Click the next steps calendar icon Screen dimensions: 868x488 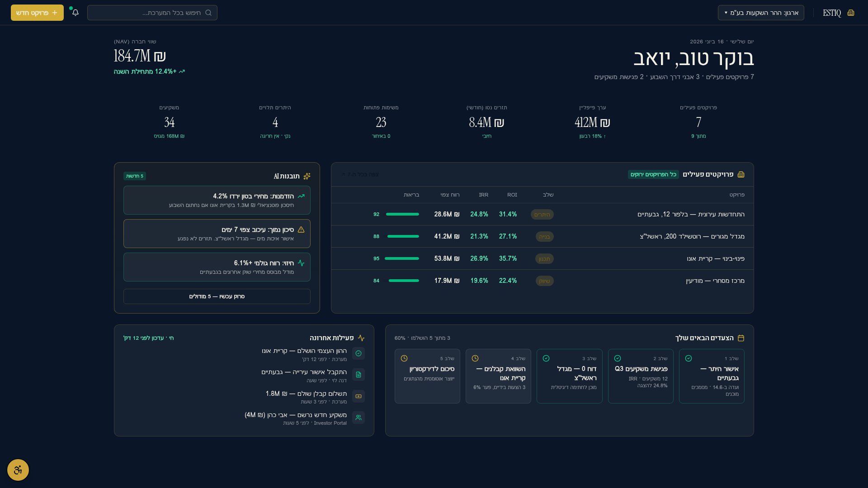(741, 338)
